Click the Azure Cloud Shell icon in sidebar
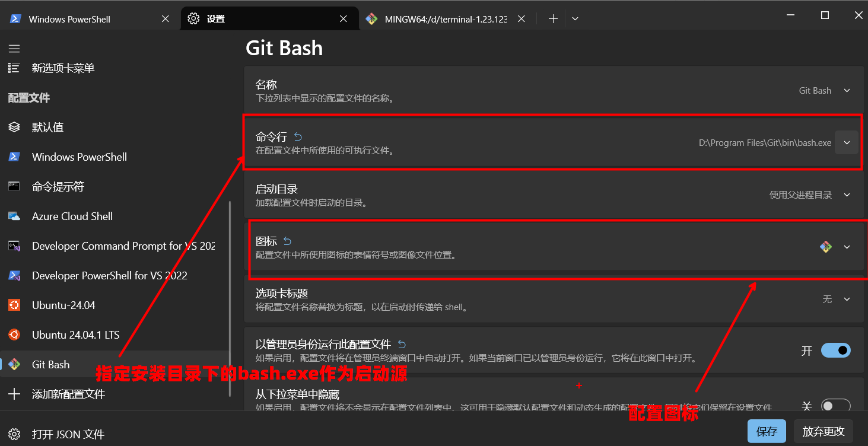Image resolution: width=868 pixels, height=446 pixels. pyautogui.click(x=14, y=216)
